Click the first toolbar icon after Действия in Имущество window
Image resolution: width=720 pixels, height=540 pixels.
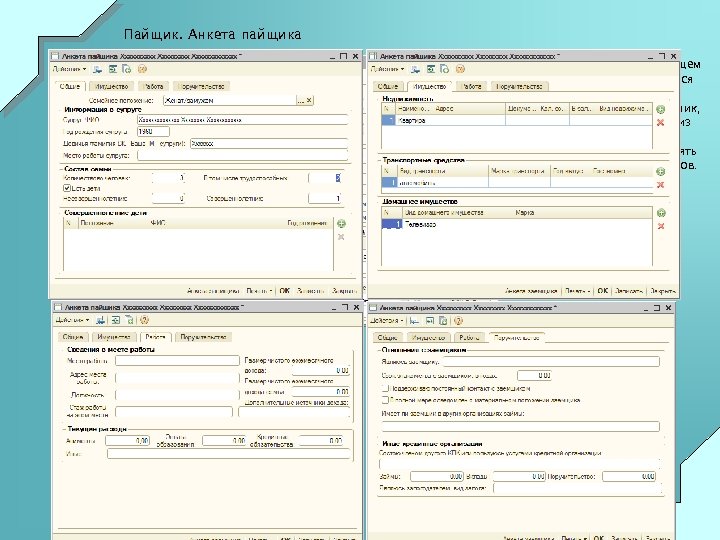pyautogui.click(x=416, y=69)
